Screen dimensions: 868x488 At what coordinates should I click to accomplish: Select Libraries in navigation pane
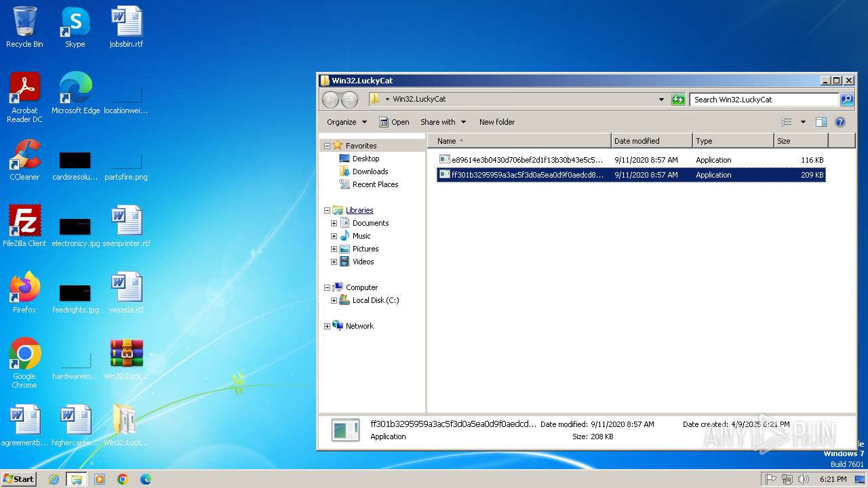pos(359,210)
